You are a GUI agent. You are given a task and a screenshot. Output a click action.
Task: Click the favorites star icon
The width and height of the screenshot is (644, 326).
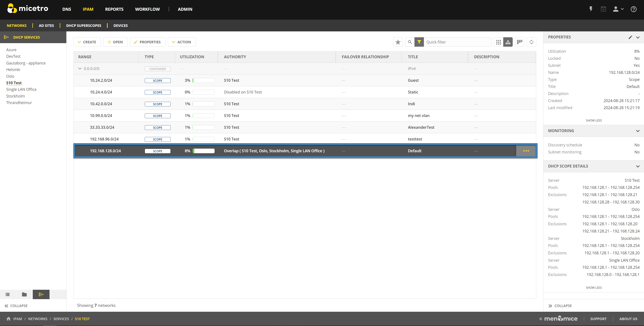398,42
